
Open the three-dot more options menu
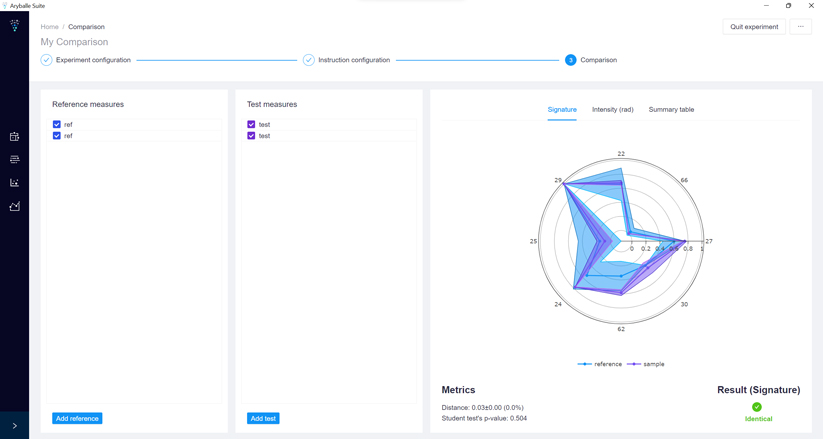click(800, 27)
